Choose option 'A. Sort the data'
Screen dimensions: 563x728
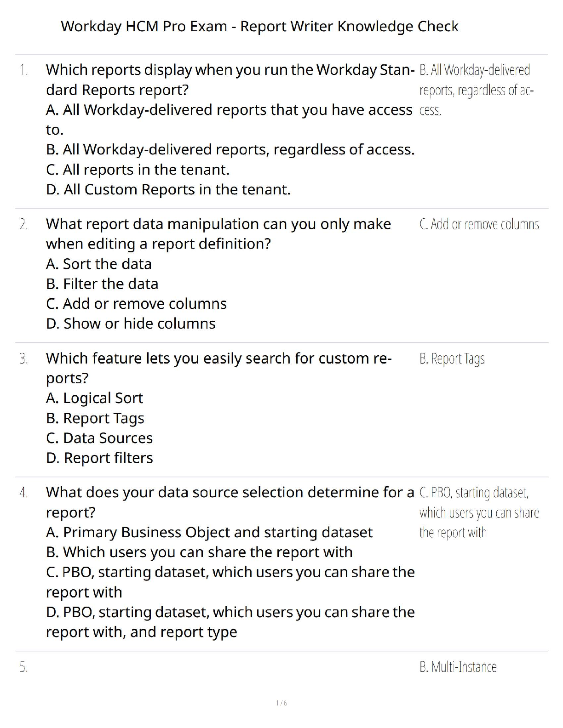(98, 264)
